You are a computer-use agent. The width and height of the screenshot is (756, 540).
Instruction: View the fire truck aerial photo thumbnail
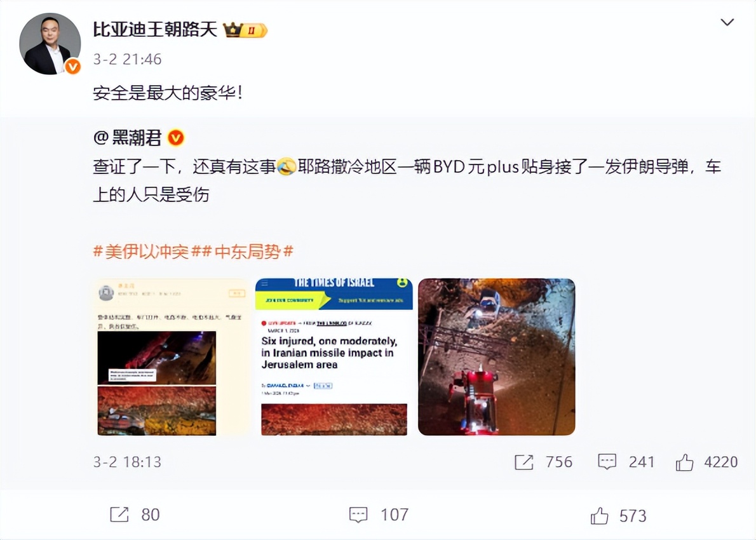tap(497, 357)
